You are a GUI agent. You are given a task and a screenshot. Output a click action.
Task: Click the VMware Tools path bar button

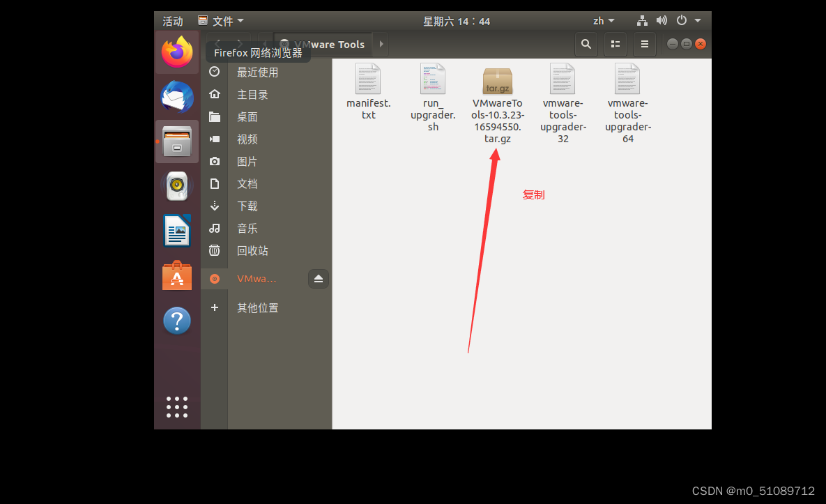[323, 44]
